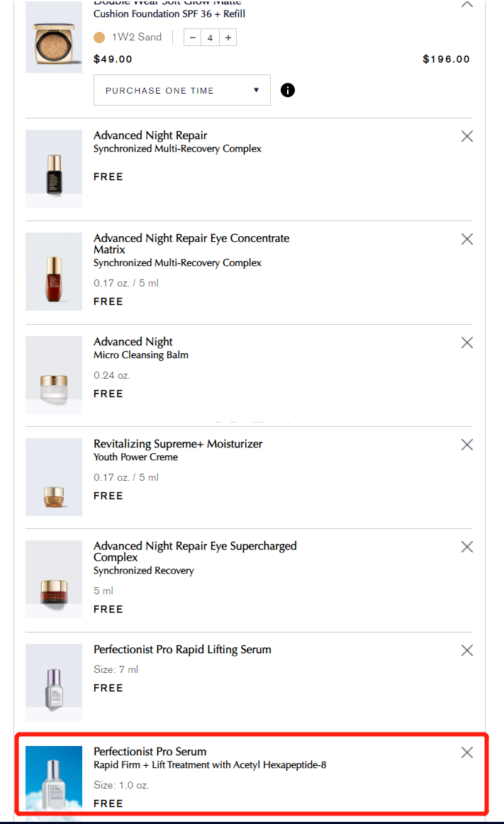Increase cushion foundation quantity with plus button
Viewport: 504px width, 824px height.
228,38
